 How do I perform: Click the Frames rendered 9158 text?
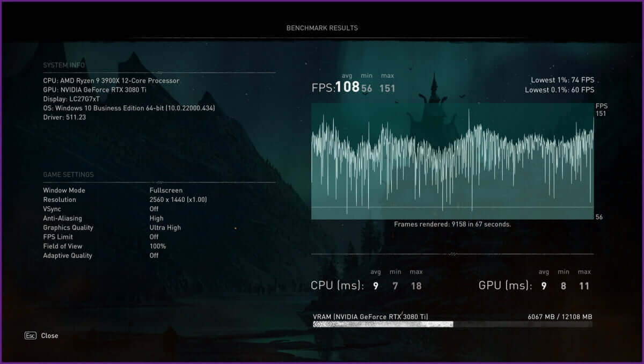452,224
